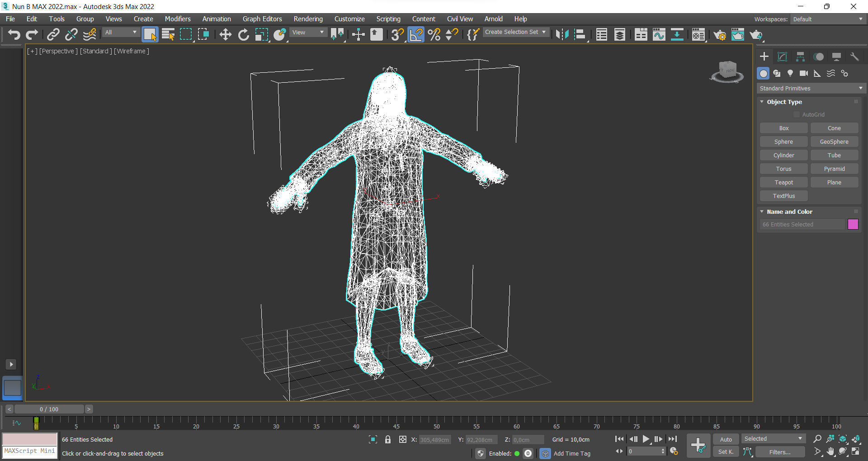The width and height of the screenshot is (868, 461).
Task: Click the magenta object color swatch
Action: tap(853, 224)
